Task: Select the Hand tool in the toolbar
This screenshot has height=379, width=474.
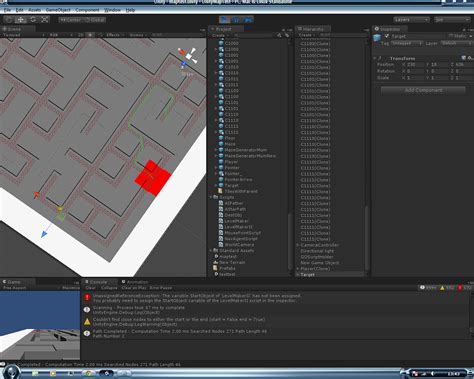Action: pos(9,20)
